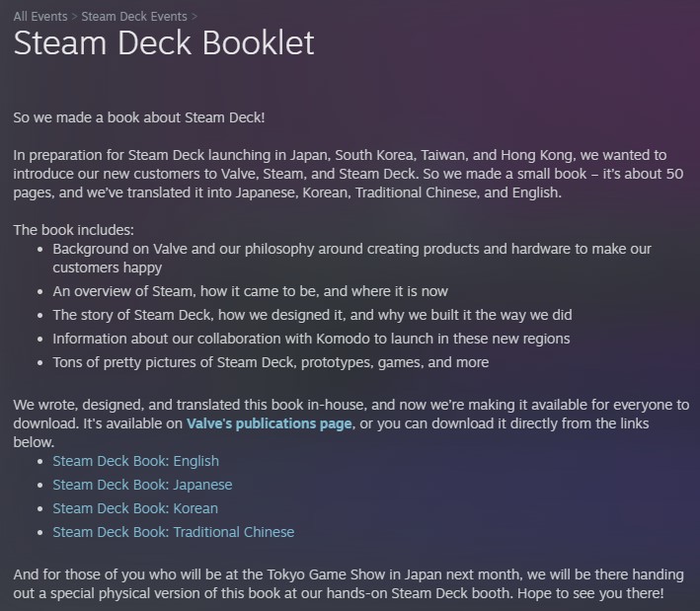Click the Steam Deck Booklet page title

tap(164, 44)
